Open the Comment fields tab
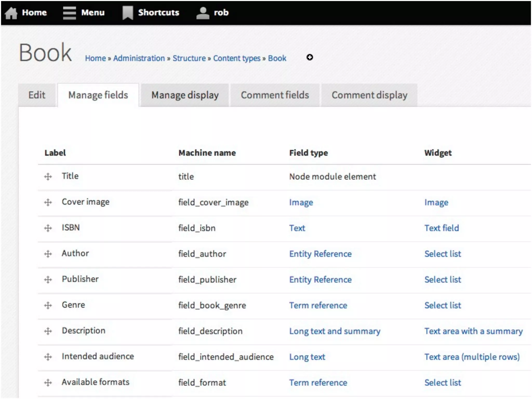Image resolution: width=532 pixels, height=399 pixels. click(275, 95)
